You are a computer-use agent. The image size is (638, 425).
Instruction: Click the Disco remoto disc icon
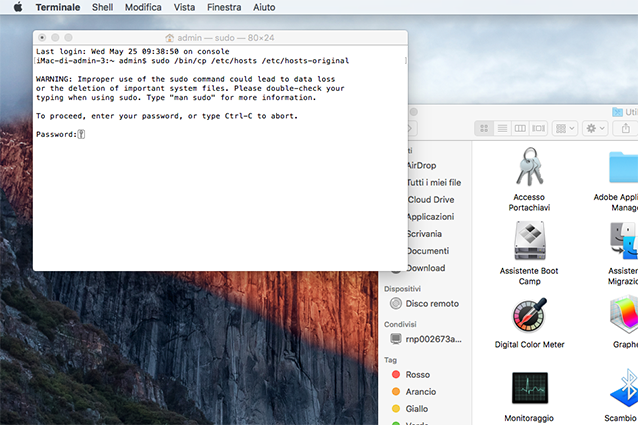[x=395, y=303]
